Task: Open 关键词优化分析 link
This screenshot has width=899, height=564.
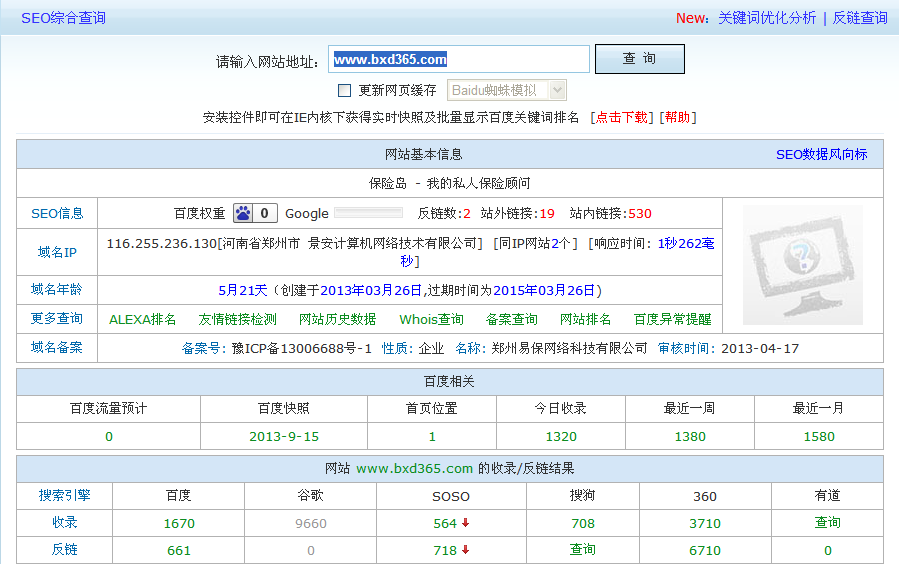Action: tap(767, 18)
